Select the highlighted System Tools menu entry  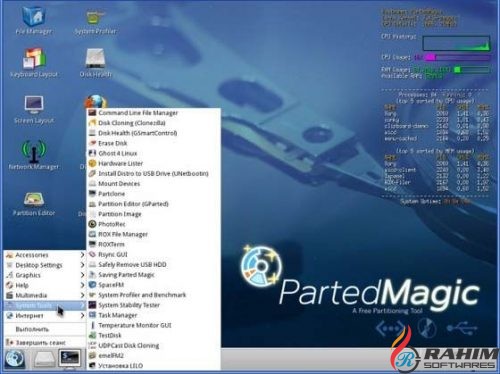click(45, 305)
